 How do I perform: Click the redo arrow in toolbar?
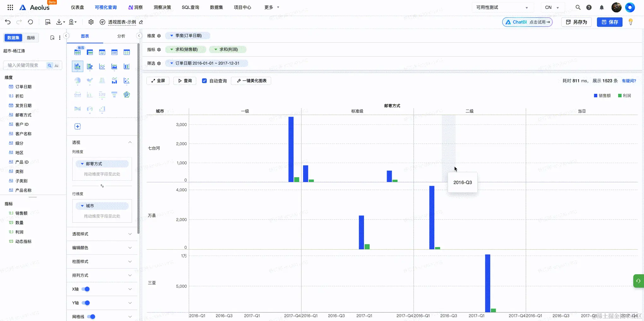pyautogui.click(x=19, y=22)
